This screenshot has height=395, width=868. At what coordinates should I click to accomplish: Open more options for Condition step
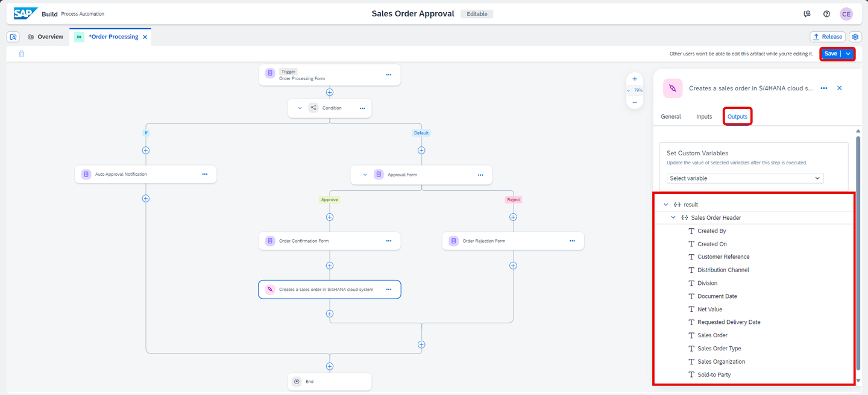coord(362,108)
